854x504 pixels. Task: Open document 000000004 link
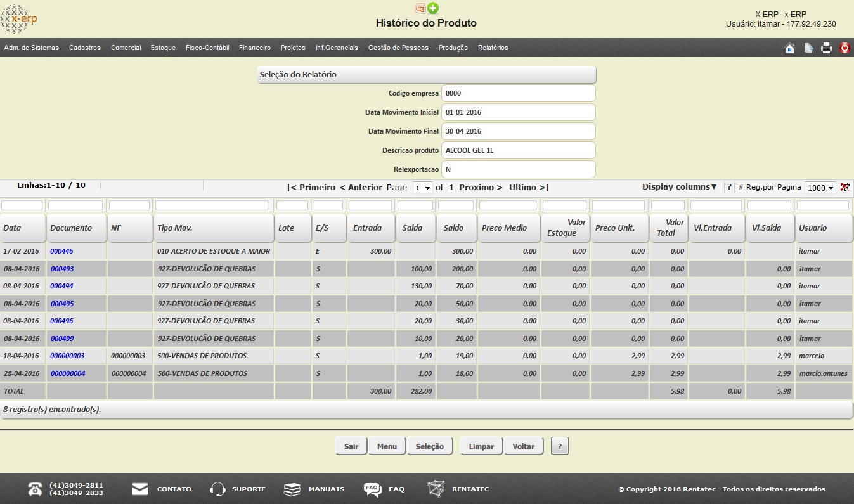click(x=67, y=373)
